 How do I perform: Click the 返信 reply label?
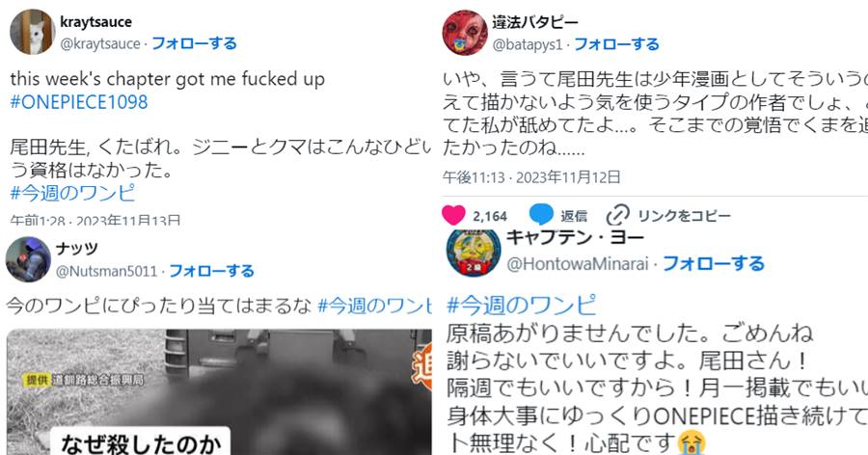574,215
